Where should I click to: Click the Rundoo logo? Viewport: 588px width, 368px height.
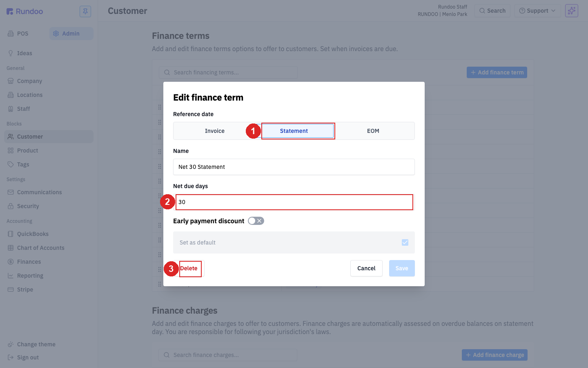point(24,11)
